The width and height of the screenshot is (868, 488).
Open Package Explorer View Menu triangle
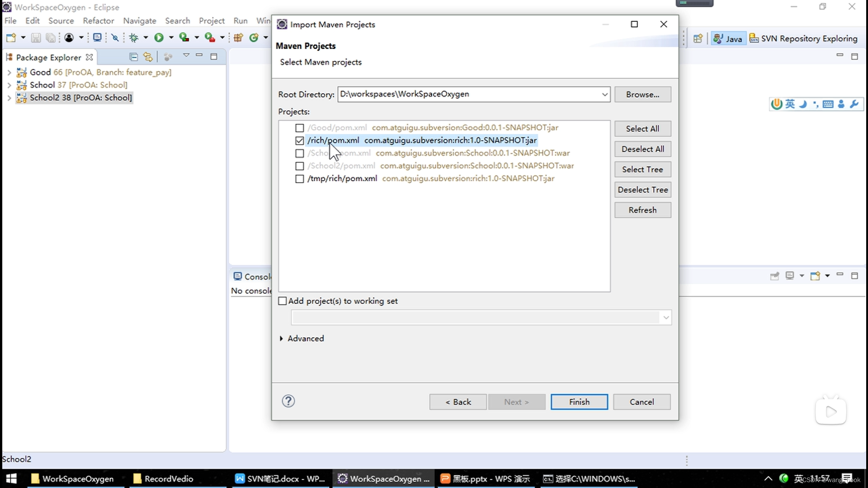[186, 55]
